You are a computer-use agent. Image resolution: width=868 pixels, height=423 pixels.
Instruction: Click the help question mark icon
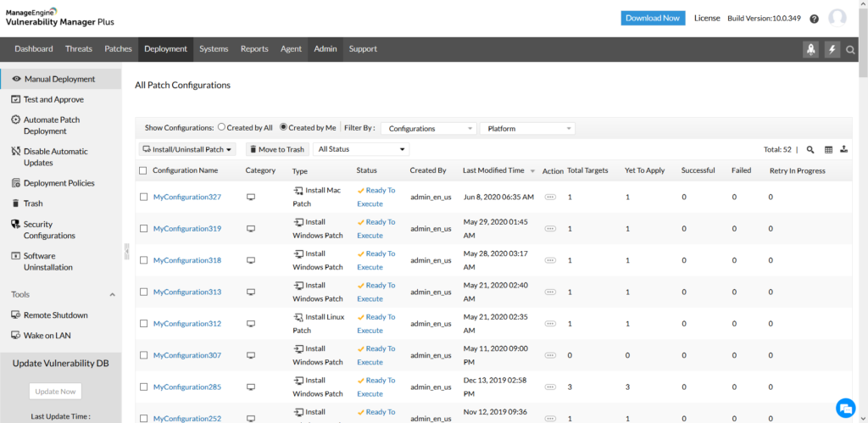point(815,19)
